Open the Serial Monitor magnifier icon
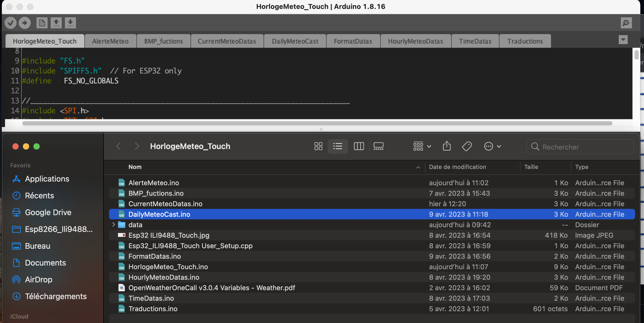The image size is (644, 323). (626, 23)
